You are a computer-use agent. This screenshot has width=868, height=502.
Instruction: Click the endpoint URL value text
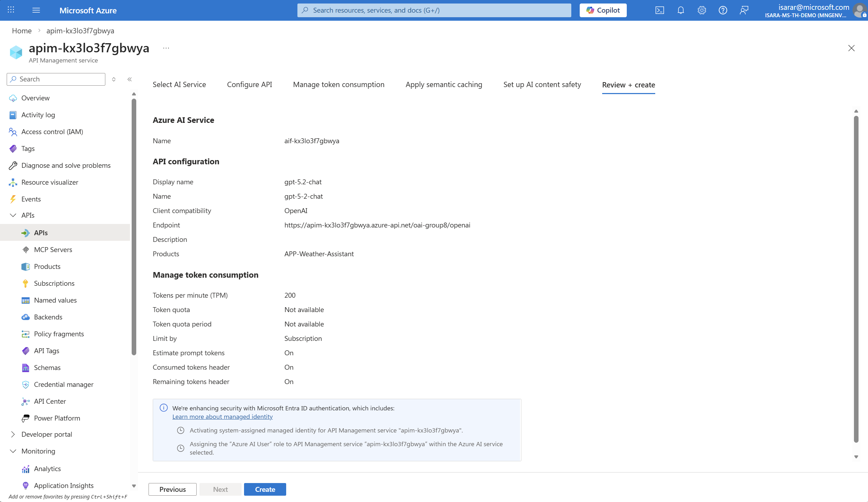tap(377, 225)
